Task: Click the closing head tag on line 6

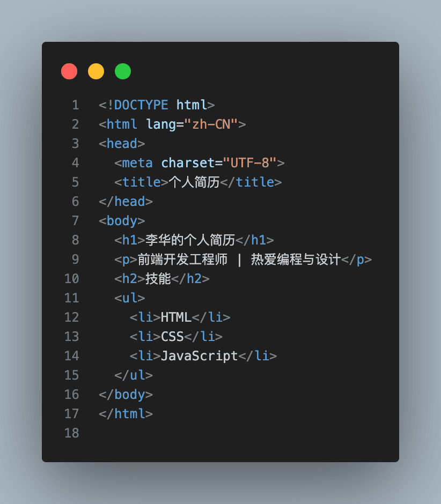Action: pyautogui.click(x=126, y=202)
